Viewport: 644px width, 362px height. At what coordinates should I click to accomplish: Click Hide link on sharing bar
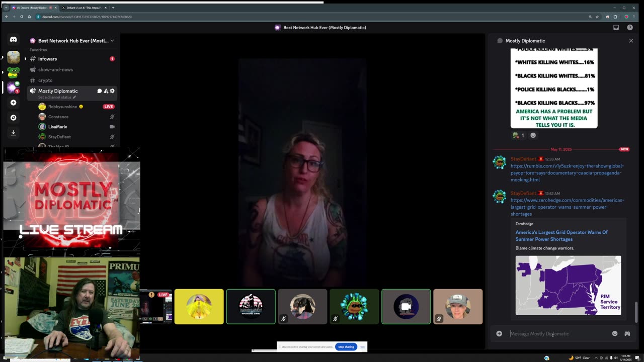(x=362, y=347)
